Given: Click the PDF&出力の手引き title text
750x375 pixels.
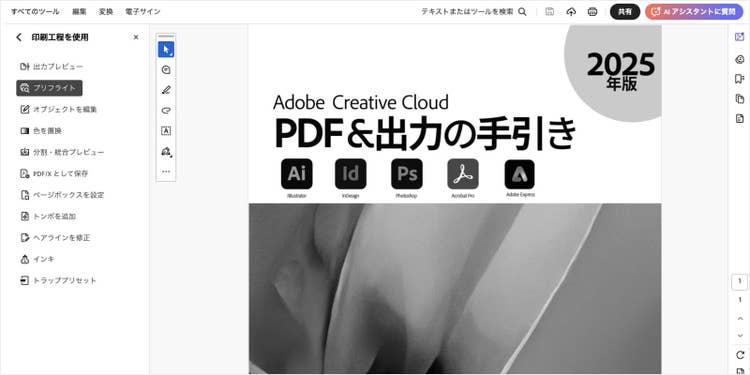Looking at the screenshot, I should point(426,133).
